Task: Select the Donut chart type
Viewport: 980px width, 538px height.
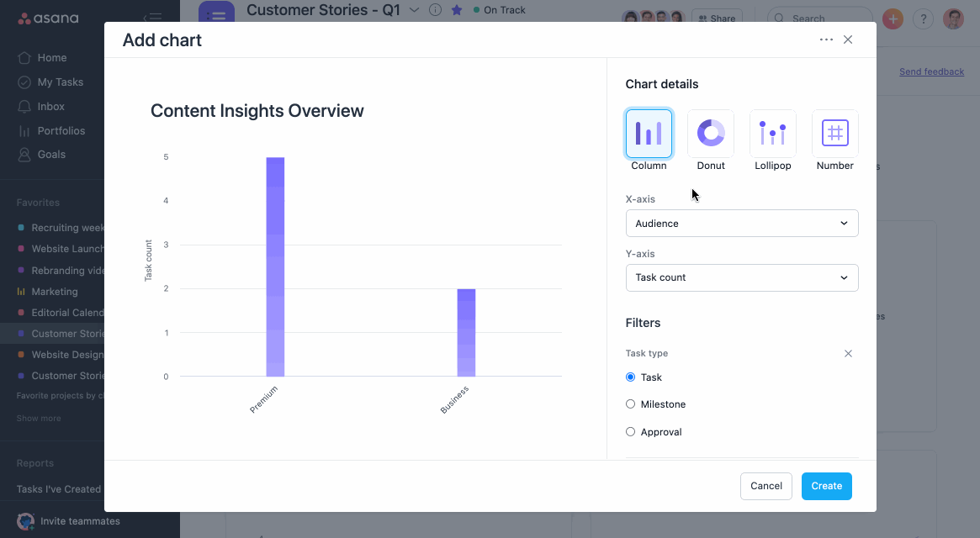Action: (x=711, y=134)
